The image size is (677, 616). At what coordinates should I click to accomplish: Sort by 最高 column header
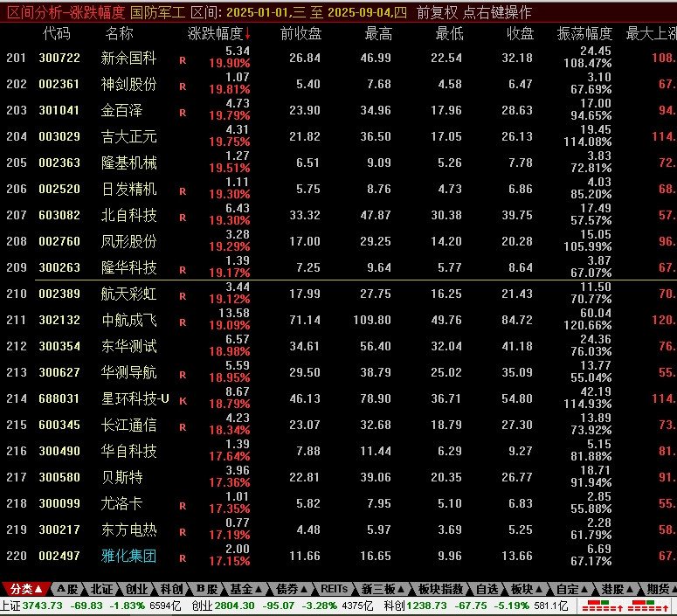(378, 33)
